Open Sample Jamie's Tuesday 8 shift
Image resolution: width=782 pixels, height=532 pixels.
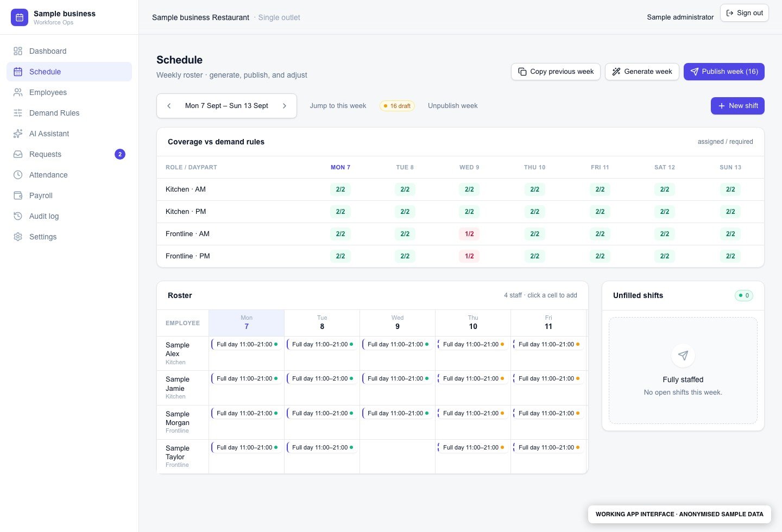[322, 378]
